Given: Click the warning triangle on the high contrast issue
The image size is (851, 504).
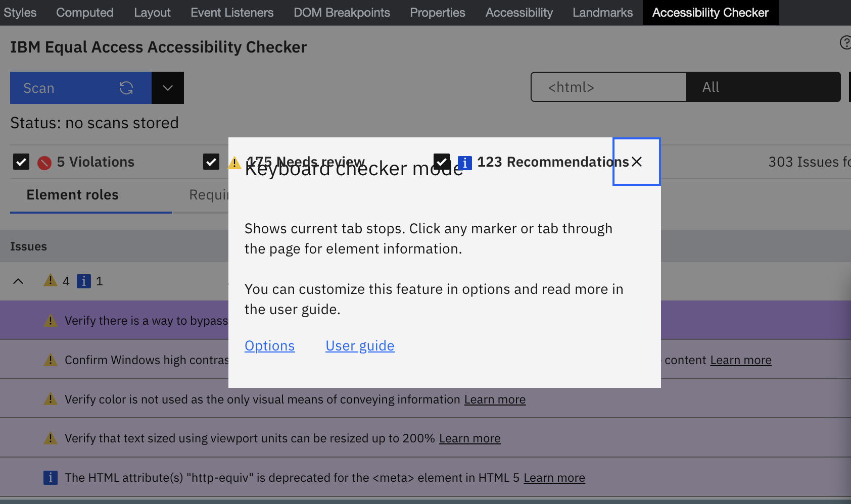Looking at the screenshot, I should point(50,360).
